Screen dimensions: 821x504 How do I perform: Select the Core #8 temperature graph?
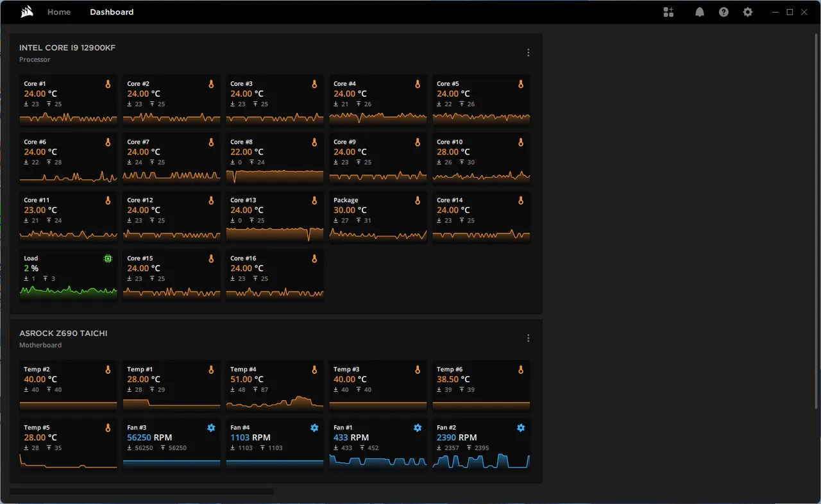point(275,176)
